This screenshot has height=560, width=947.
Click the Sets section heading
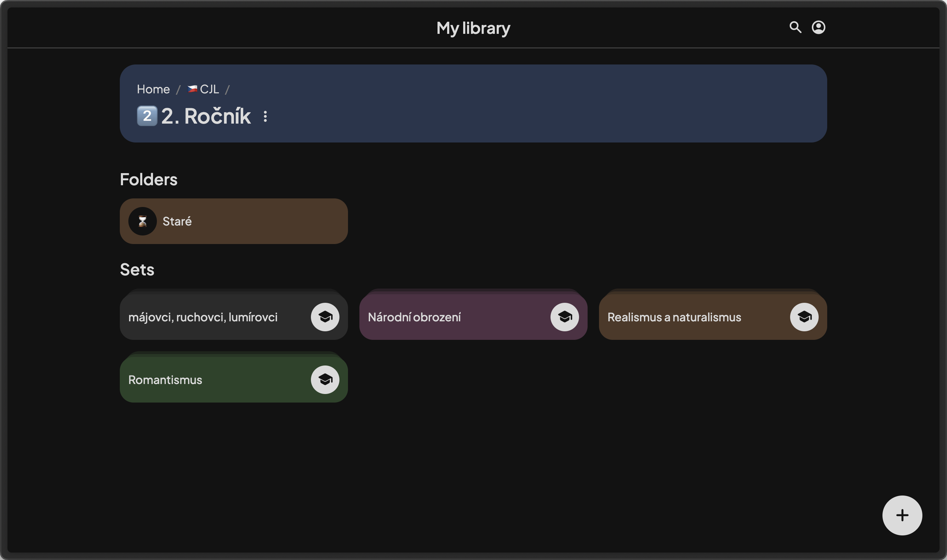click(137, 269)
